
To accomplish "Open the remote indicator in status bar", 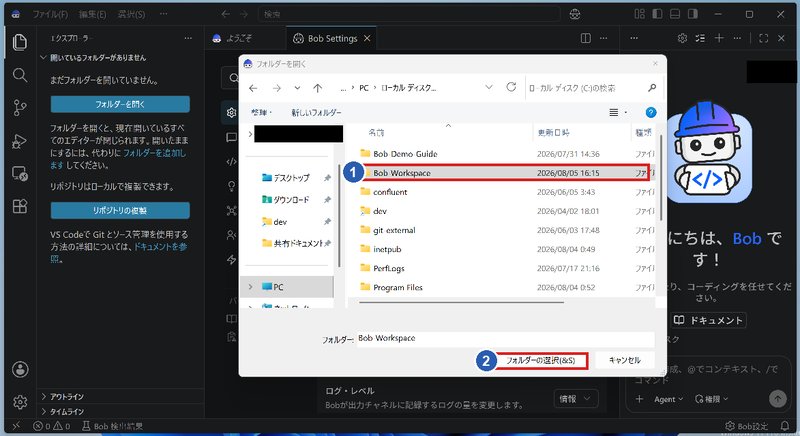I will (16, 426).
